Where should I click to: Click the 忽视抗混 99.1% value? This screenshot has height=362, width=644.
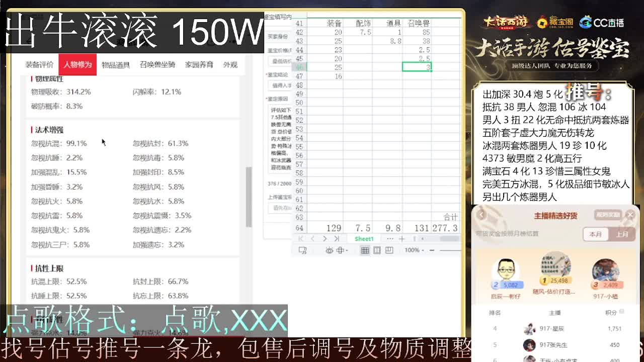[76, 143]
